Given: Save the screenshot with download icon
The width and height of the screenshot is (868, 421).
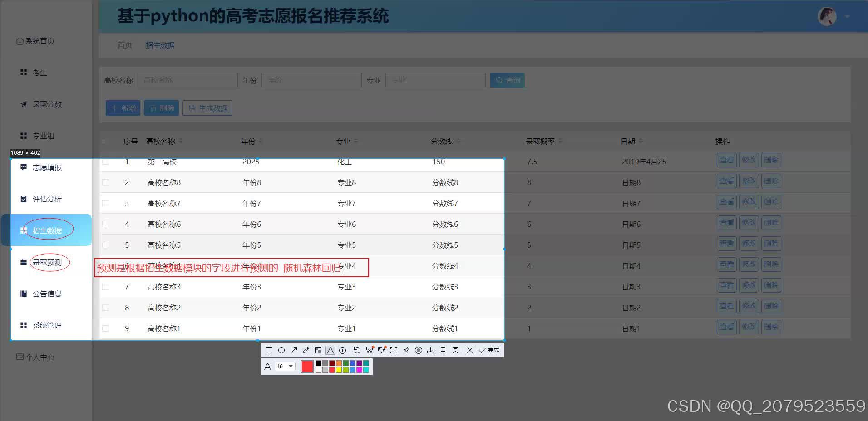Looking at the screenshot, I should coord(431,350).
